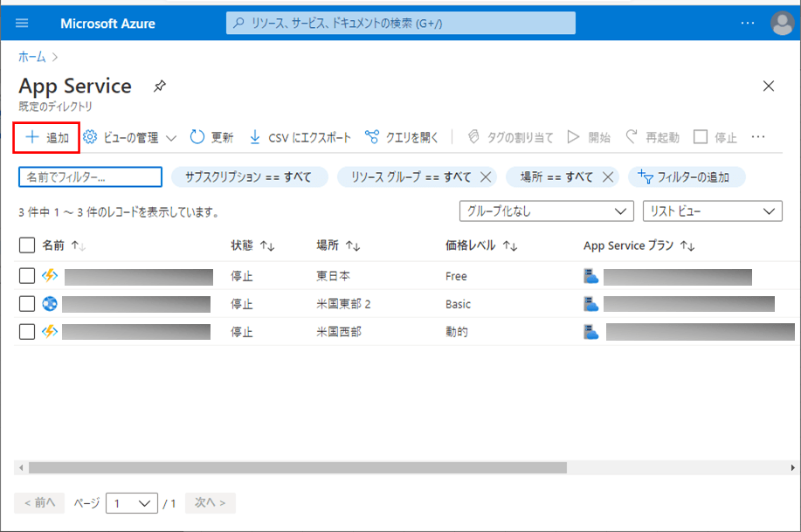Viewport: 801px width, 532px height.
Task: Tick the checkbox for the Basic tier row
Action: (x=26, y=304)
